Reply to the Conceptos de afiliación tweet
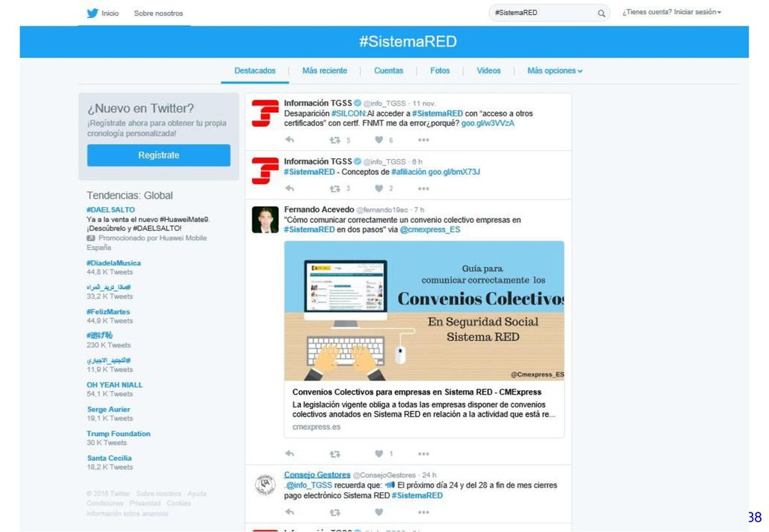Image resolution: width=769 pixels, height=532 pixels. tap(290, 188)
